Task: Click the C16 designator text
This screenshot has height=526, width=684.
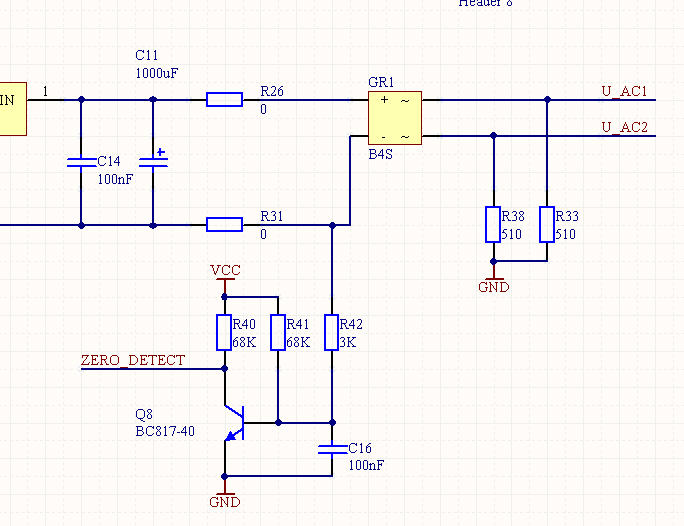Action: point(360,448)
